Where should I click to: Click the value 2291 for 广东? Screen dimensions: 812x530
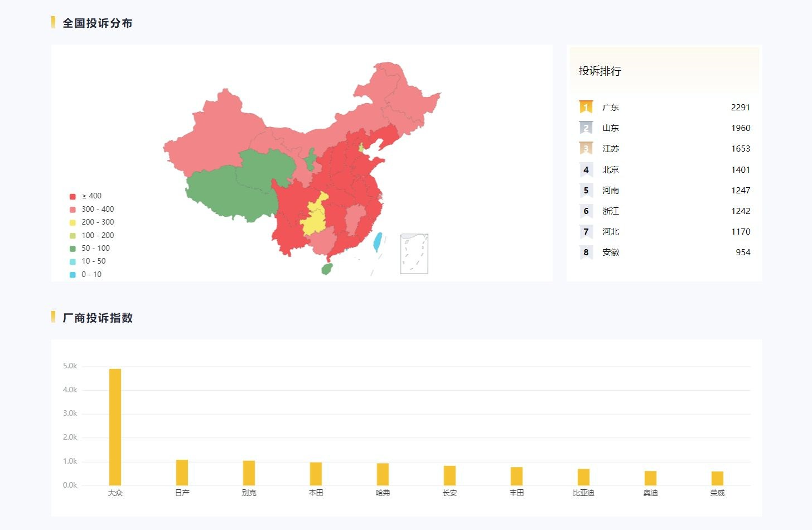741,107
